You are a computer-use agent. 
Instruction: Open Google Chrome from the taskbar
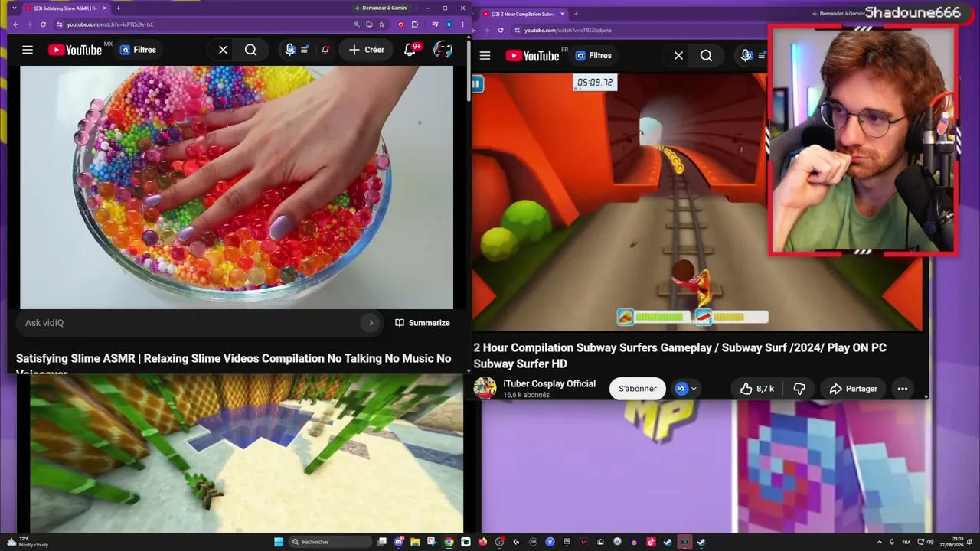click(449, 542)
